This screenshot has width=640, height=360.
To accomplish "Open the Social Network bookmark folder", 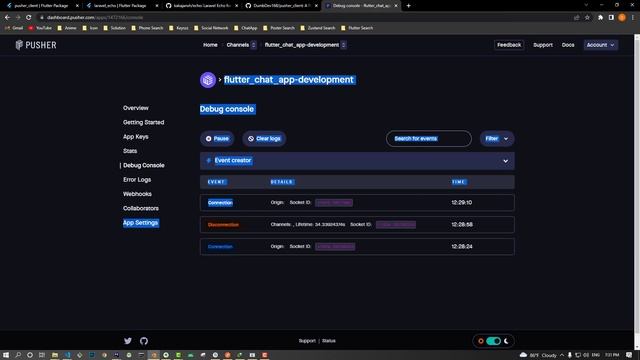I will [x=211, y=28].
